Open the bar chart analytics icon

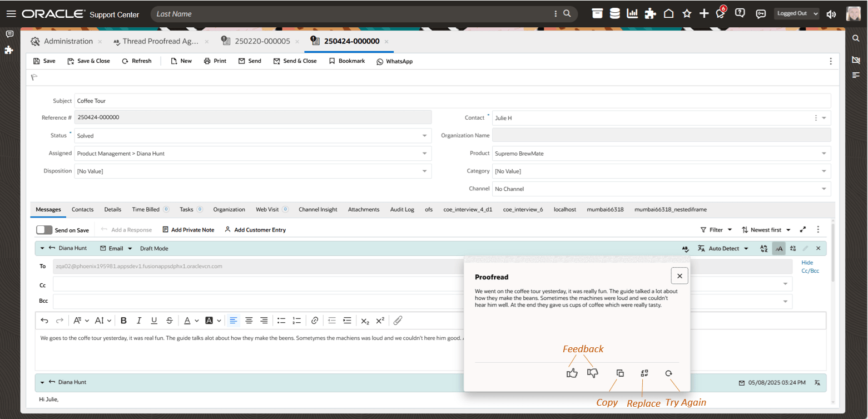click(x=632, y=13)
